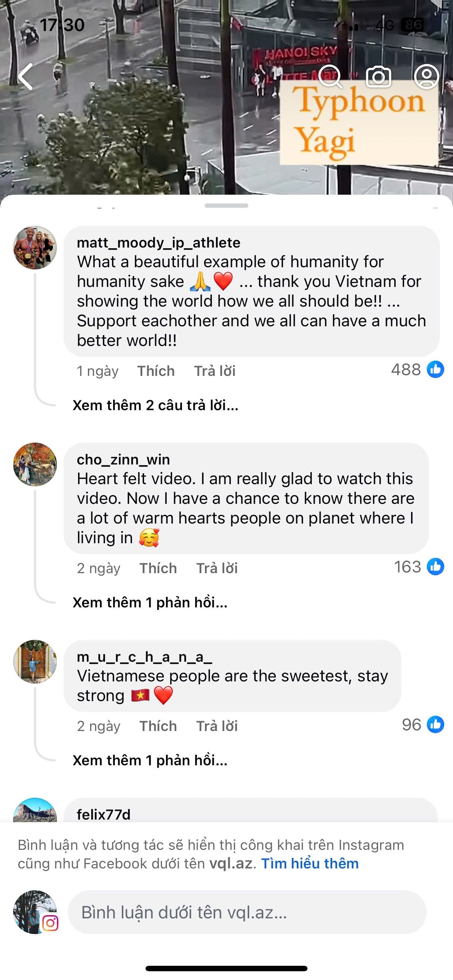Expand replies under cho_zinn_win's comment
The width and height of the screenshot is (453, 980).
pyautogui.click(x=150, y=602)
